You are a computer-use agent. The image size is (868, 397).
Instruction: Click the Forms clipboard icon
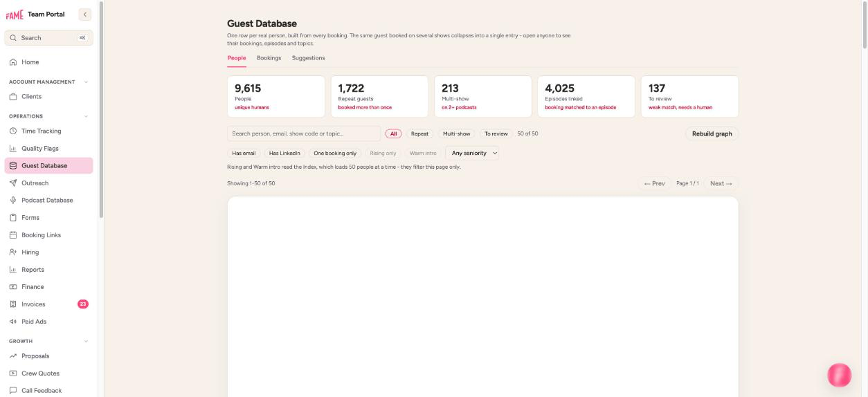tap(13, 218)
